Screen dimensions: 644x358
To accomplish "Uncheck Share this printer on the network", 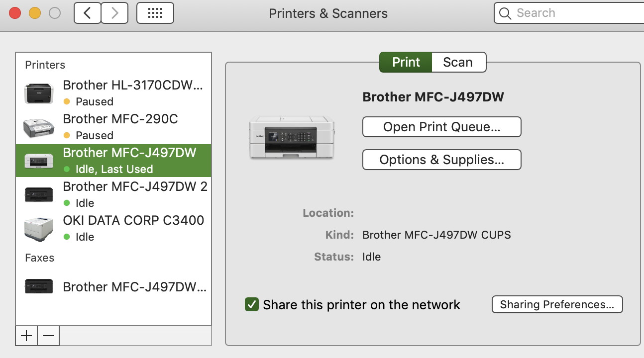I will (252, 304).
